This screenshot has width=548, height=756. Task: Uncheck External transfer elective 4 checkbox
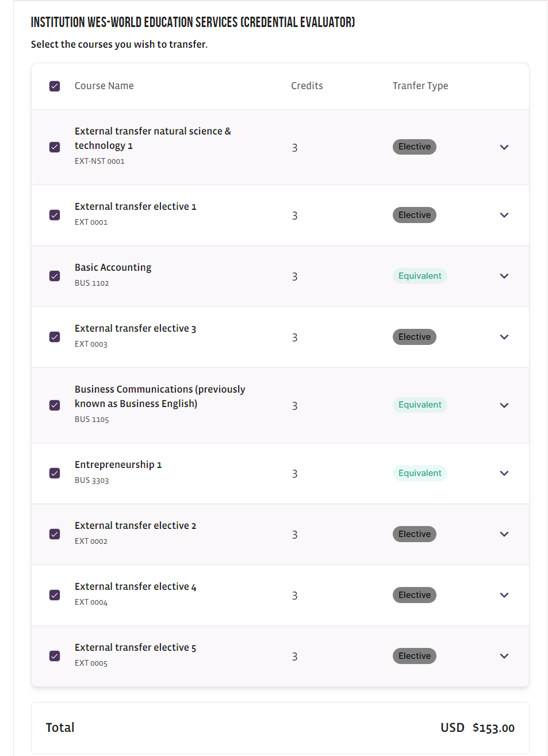click(55, 595)
